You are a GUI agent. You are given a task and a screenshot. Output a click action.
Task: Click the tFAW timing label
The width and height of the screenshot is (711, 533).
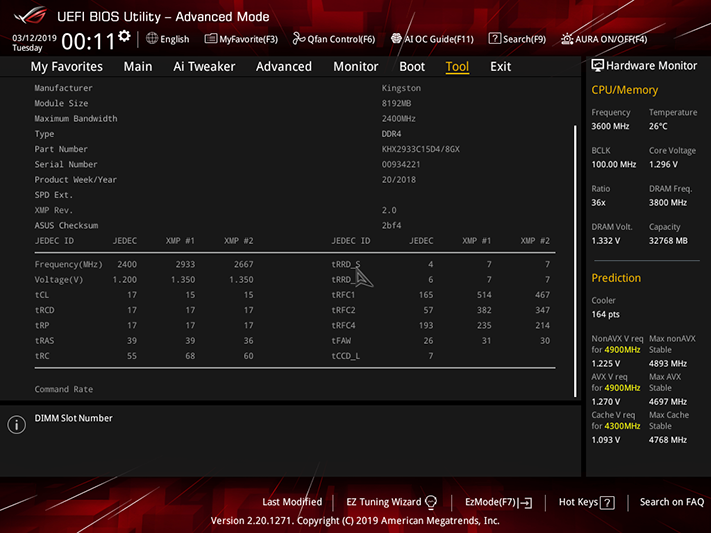tap(341, 341)
